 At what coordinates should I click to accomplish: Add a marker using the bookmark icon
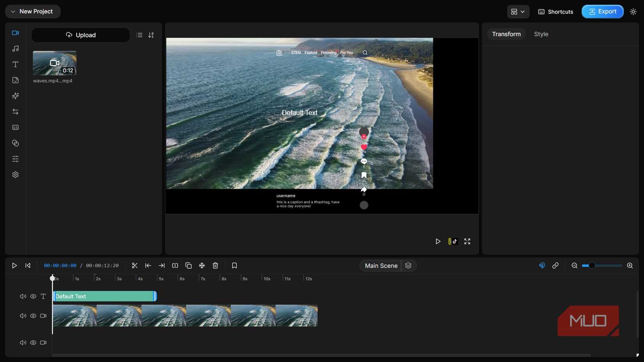click(234, 265)
